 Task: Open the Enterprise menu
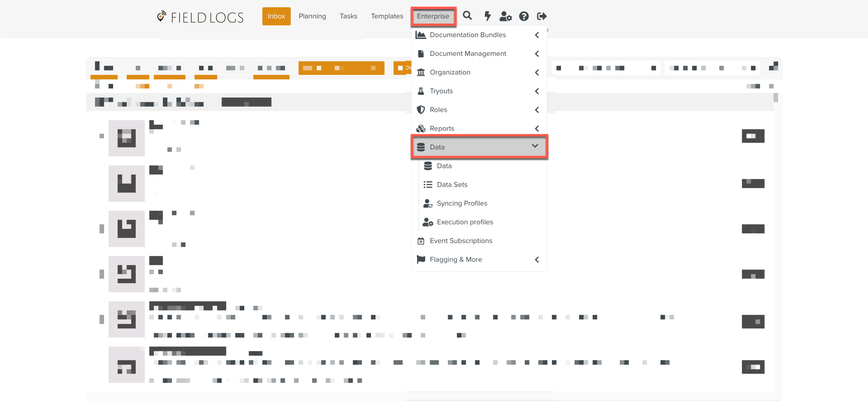tap(433, 16)
